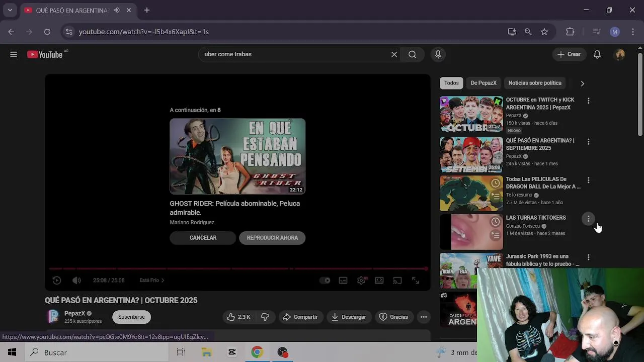
Task: Open Chrome extensions puzzle icon
Action: click(x=570, y=32)
